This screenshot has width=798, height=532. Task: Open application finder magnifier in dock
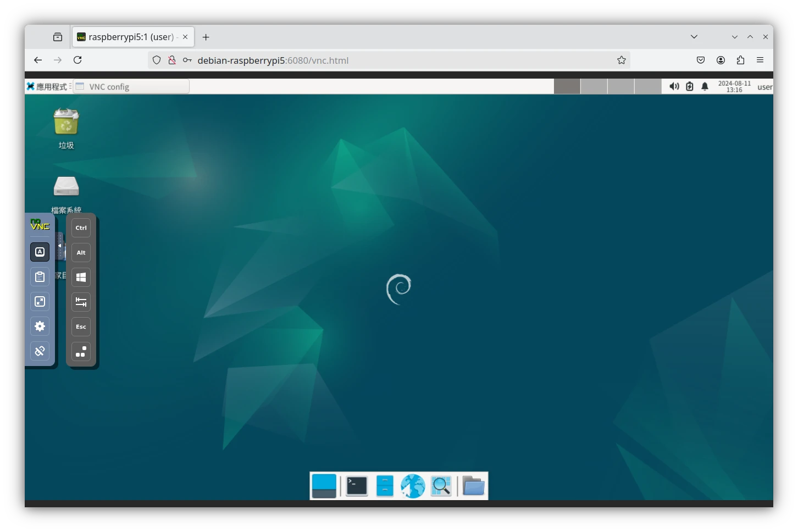(441, 486)
